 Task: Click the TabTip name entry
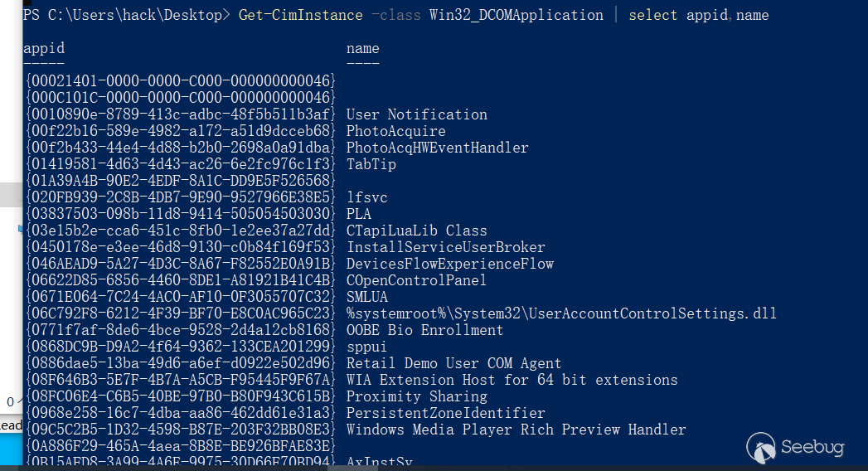(371, 164)
